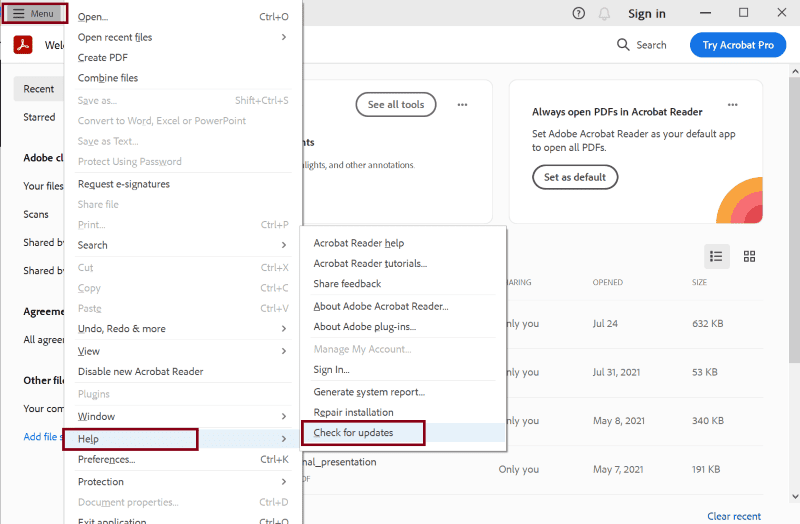Image resolution: width=800 pixels, height=524 pixels.
Task: Click Sign in at top right
Action: pos(646,14)
